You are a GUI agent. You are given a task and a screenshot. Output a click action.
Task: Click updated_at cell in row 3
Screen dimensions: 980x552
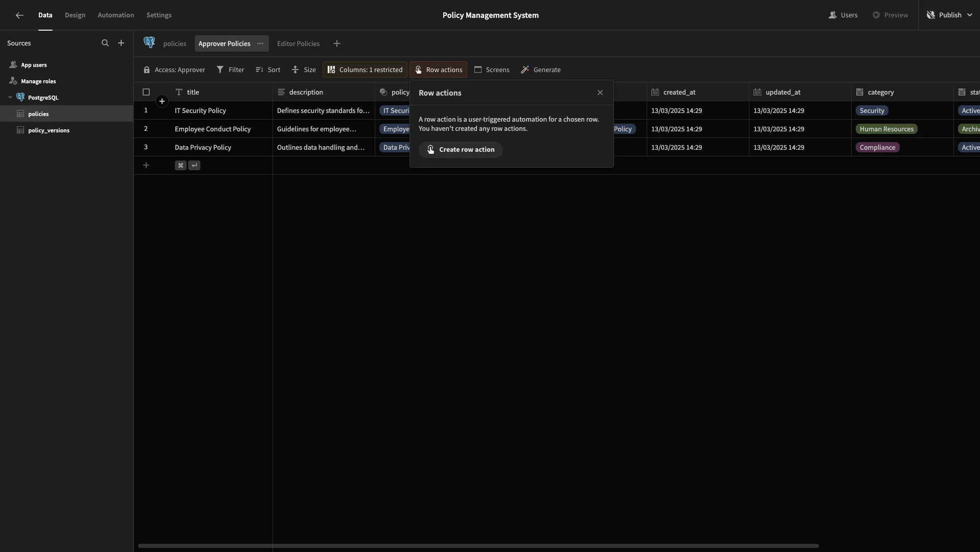pyautogui.click(x=800, y=147)
